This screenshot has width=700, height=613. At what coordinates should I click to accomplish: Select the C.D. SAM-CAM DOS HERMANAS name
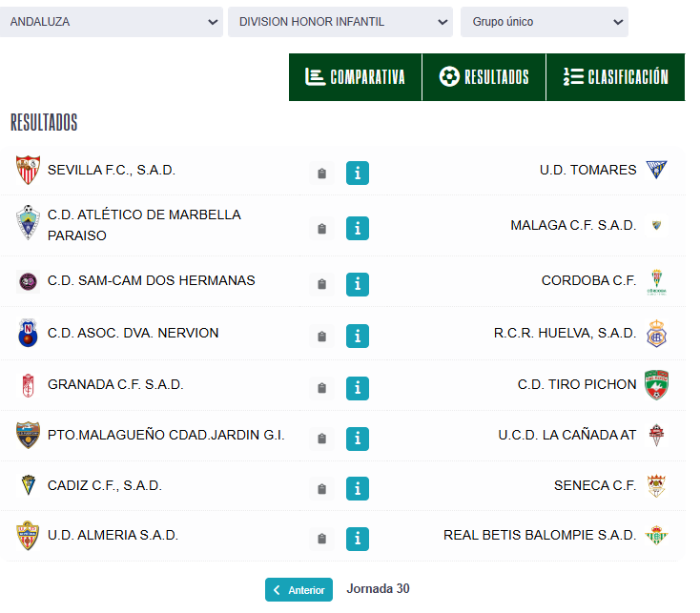click(152, 280)
